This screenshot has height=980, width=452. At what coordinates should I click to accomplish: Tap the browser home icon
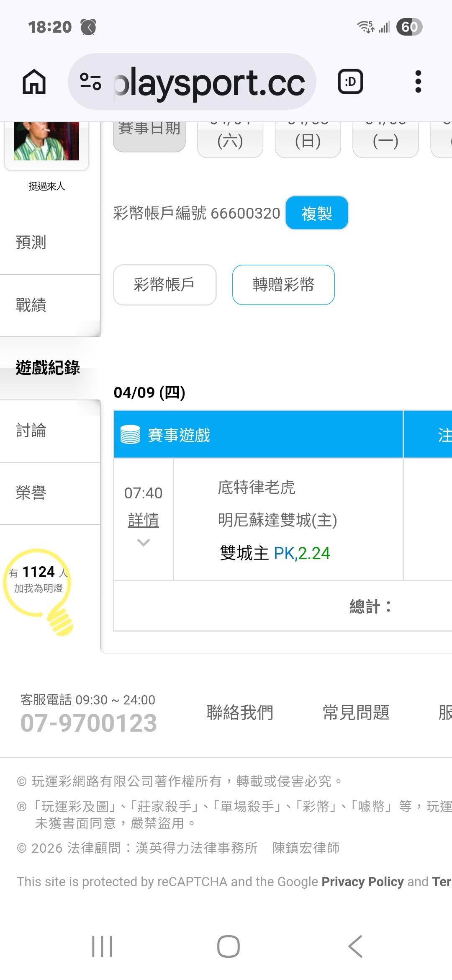click(34, 82)
